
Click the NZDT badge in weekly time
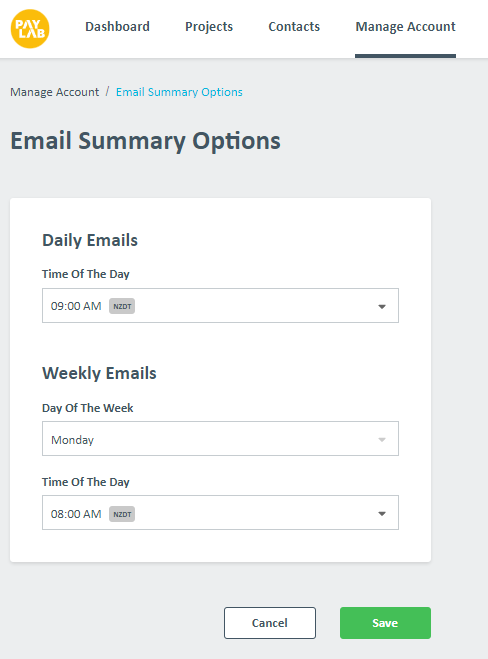tap(122, 514)
